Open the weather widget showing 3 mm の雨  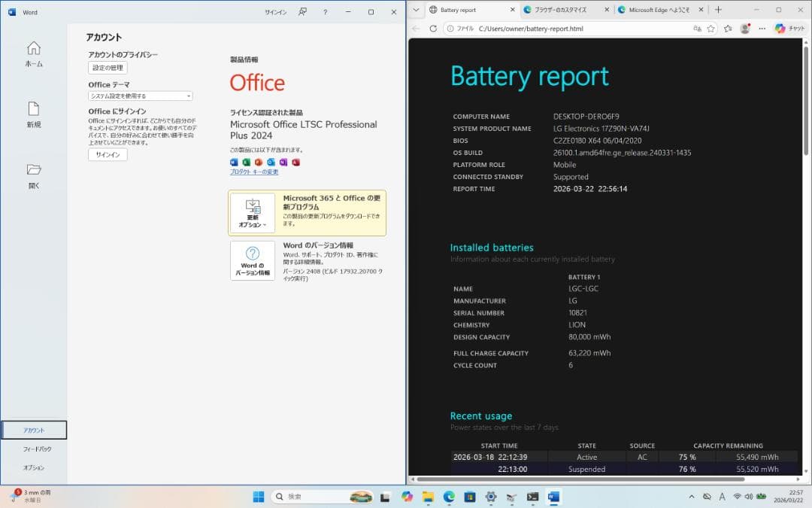click(x=32, y=496)
